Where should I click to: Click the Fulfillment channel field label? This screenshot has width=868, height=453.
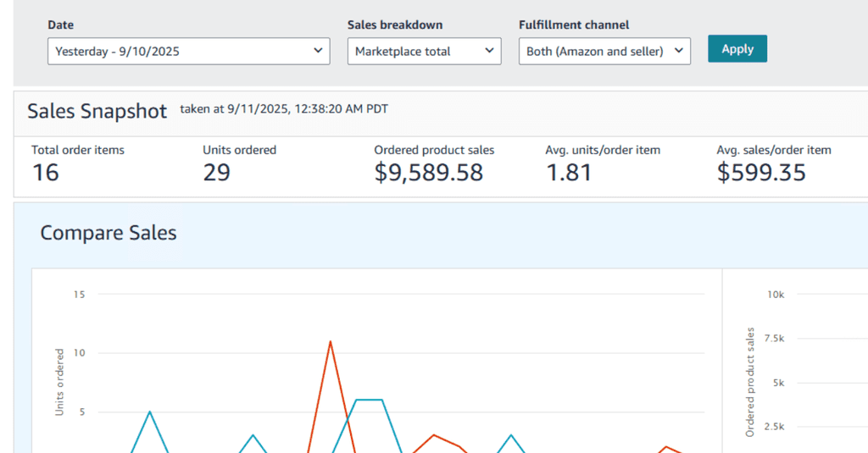click(x=573, y=25)
